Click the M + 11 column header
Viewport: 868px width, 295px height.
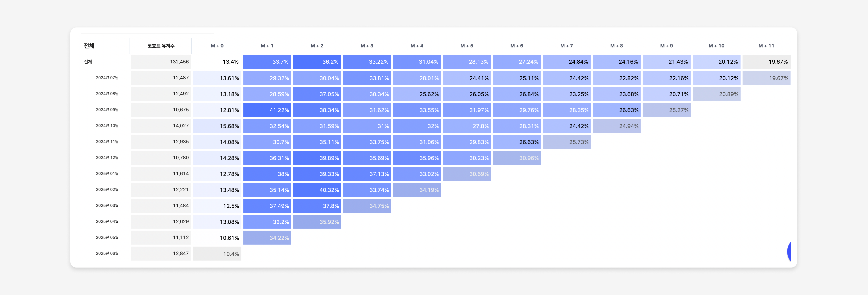[x=766, y=46]
